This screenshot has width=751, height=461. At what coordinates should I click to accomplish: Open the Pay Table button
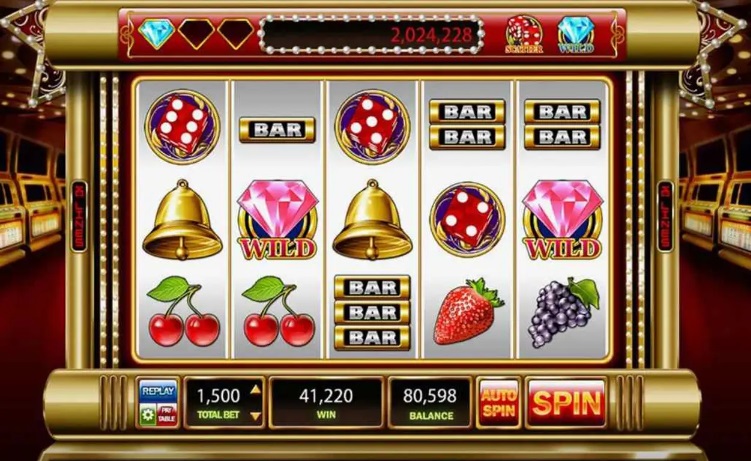click(167, 415)
